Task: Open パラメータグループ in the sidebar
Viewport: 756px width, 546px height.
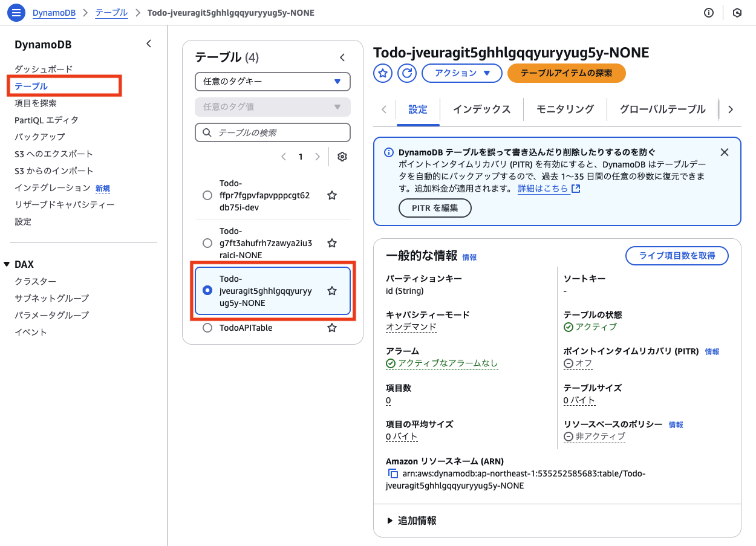Action: (x=52, y=315)
